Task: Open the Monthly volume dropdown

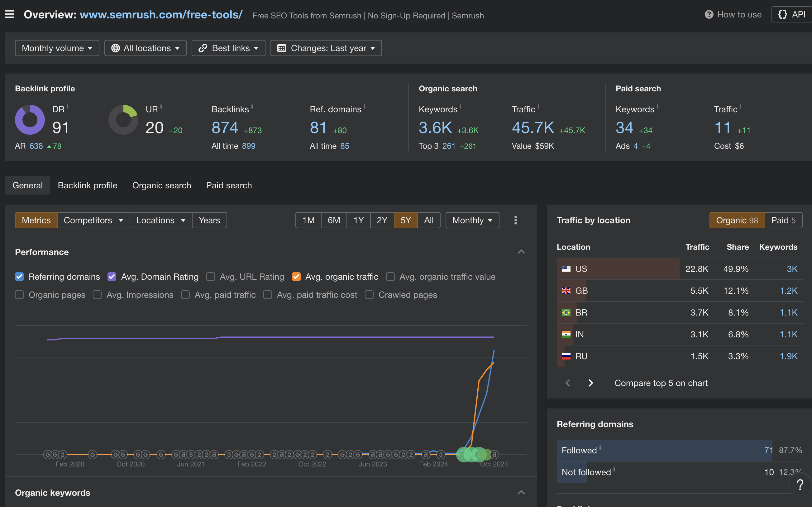Action: (x=57, y=48)
